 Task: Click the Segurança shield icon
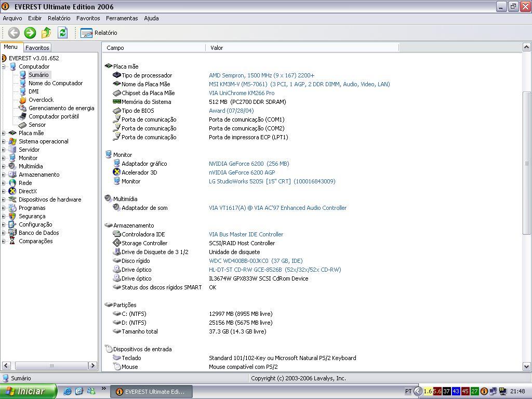(x=12, y=216)
